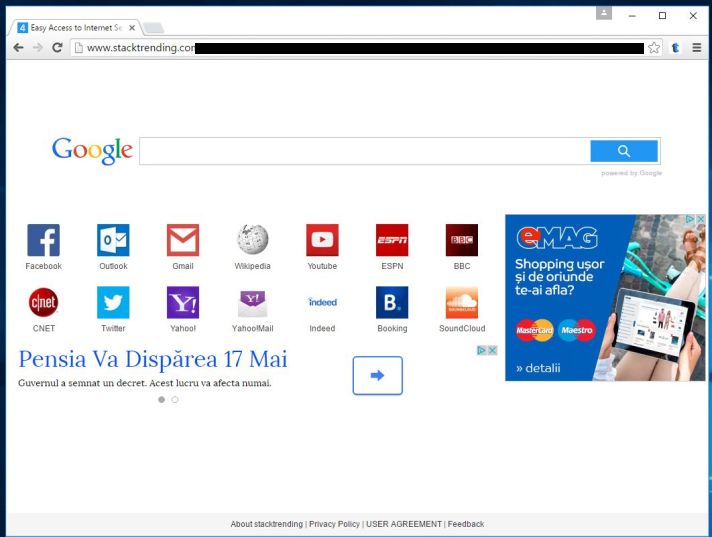This screenshot has height=537, width=712.
Task: Open the SoundCloud shortcut icon
Action: click(x=462, y=302)
